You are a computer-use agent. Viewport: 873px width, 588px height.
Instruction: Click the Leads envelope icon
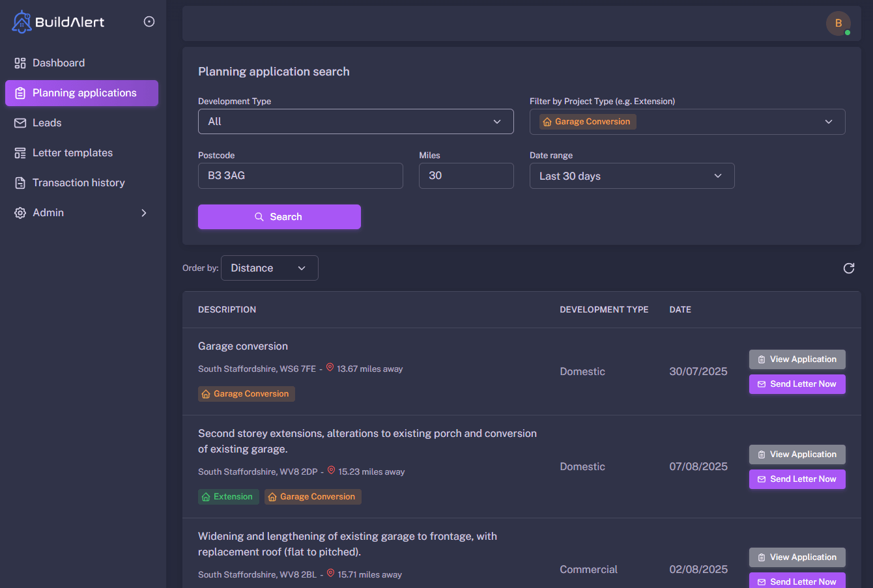click(x=20, y=123)
